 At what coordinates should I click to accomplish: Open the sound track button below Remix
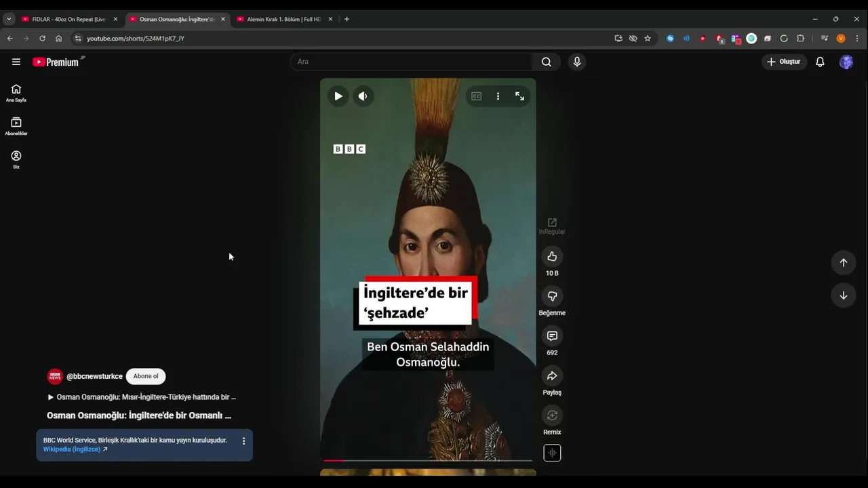(x=552, y=453)
